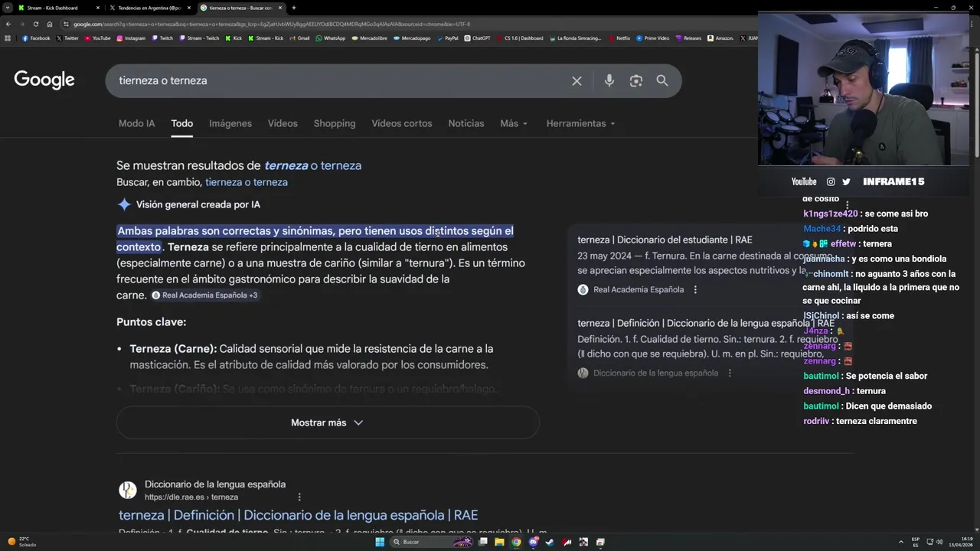Open the PayPal bookmark
Image resolution: width=980 pixels, height=551 pixels.
pos(447,38)
